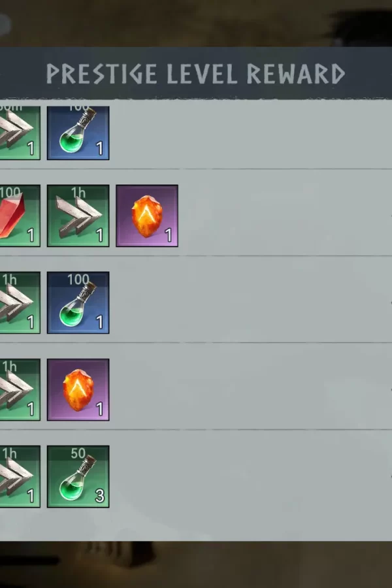Select the rune stone in the fourth row
This screenshot has height=588, width=392.
coord(78,389)
